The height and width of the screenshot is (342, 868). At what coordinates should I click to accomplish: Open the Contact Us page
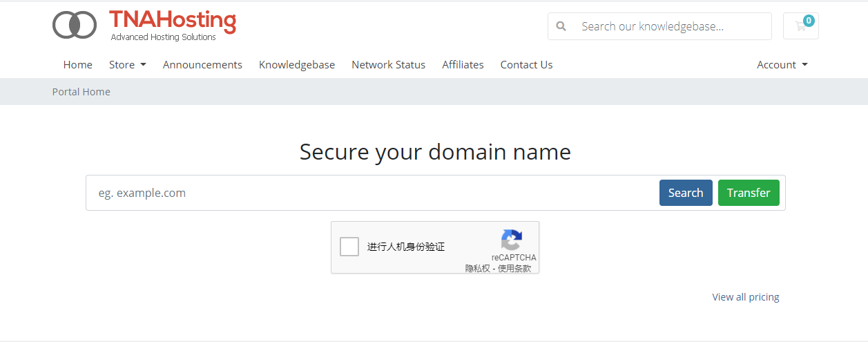click(x=526, y=64)
